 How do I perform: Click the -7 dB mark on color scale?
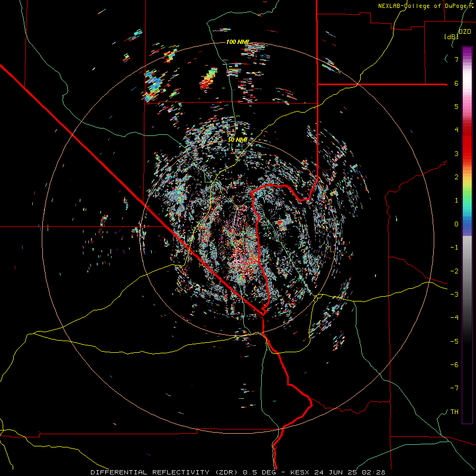454,388
